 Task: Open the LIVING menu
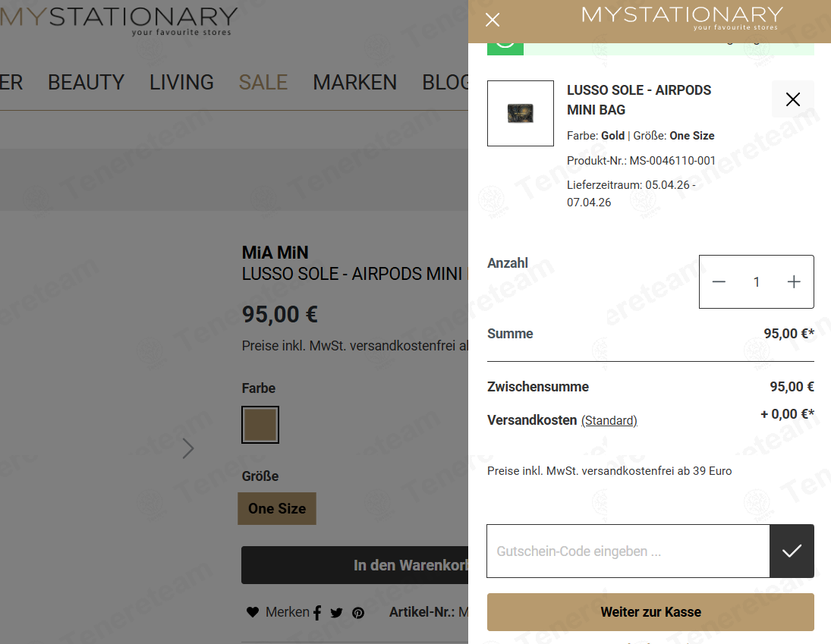click(181, 82)
